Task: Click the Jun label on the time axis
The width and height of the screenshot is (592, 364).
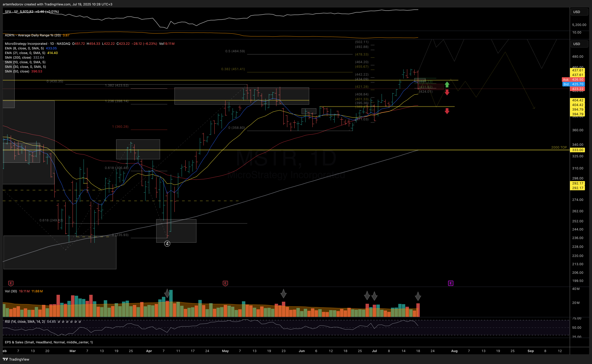Action: (x=302, y=351)
